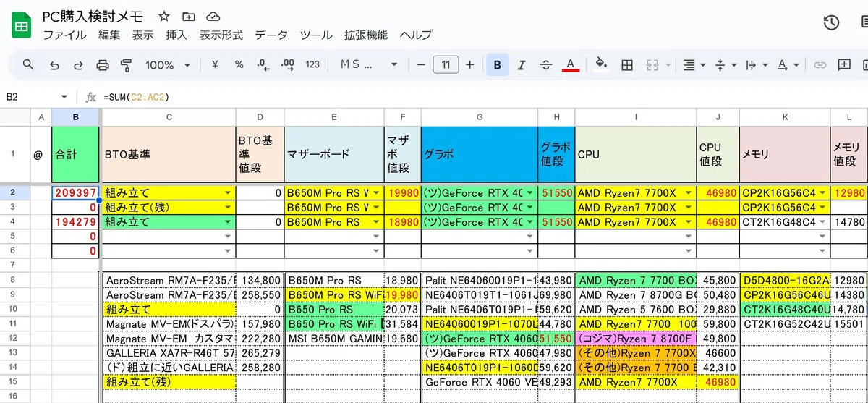
Task: Open the fill color picker
Action: 601,65
